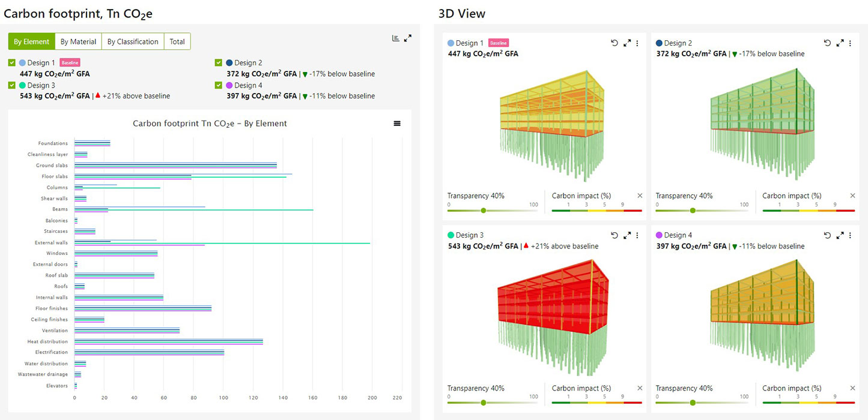Open the chart hamburger menu

(x=397, y=123)
